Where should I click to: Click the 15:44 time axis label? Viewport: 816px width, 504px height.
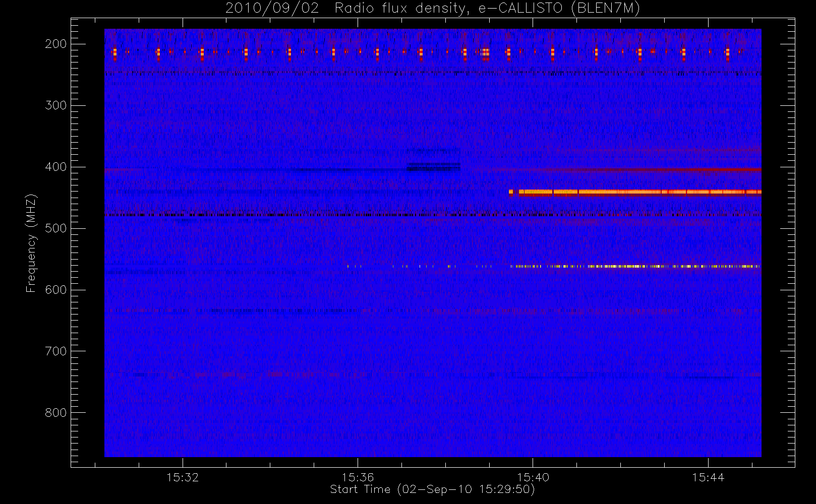tap(708, 477)
